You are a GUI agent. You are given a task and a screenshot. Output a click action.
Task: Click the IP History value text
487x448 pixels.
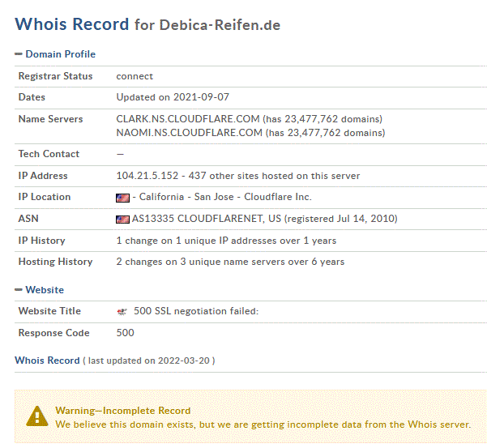click(x=226, y=241)
